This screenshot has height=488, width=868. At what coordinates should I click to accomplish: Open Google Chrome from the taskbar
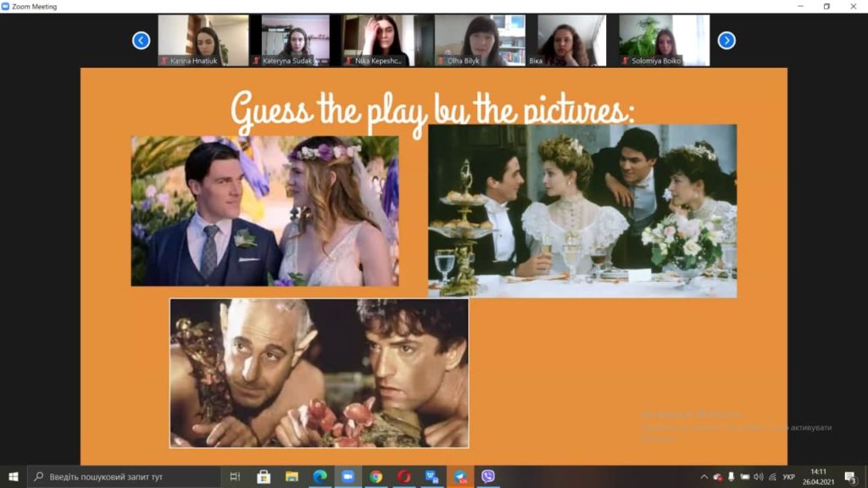tap(376, 476)
